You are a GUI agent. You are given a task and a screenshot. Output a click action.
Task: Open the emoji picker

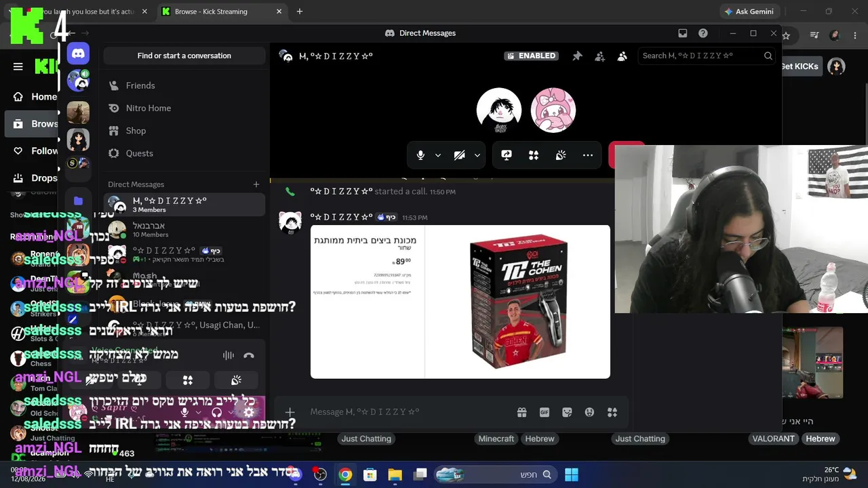pyautogui.click(x=589, y=412)
